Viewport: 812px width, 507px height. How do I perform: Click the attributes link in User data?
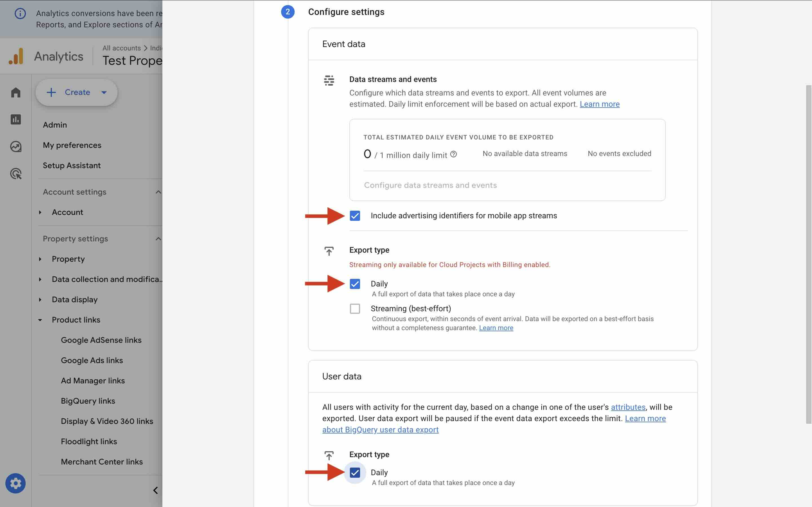[628, 407]
